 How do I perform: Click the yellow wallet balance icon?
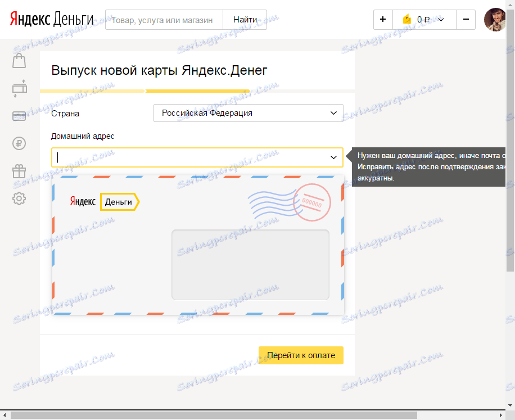[x=407, y=19]
